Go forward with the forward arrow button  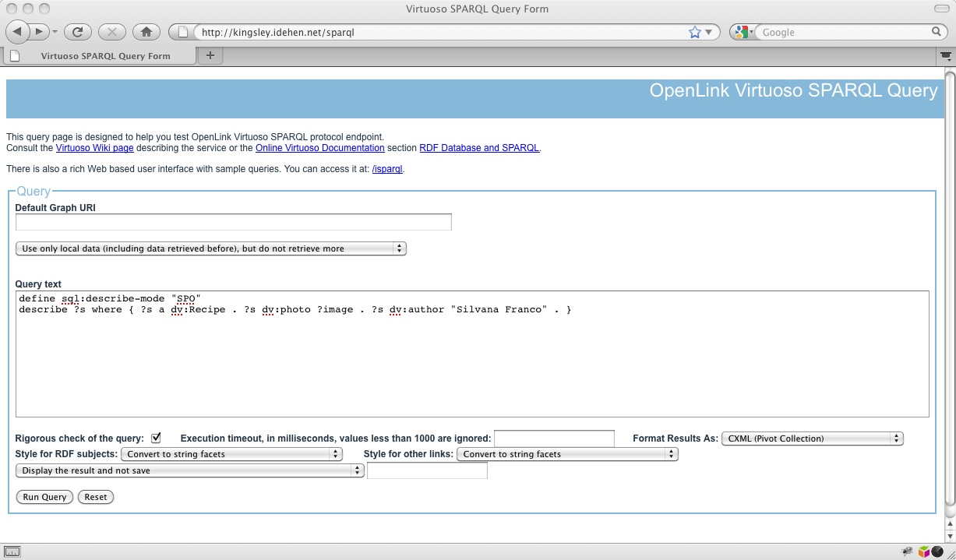coord(38,32)
